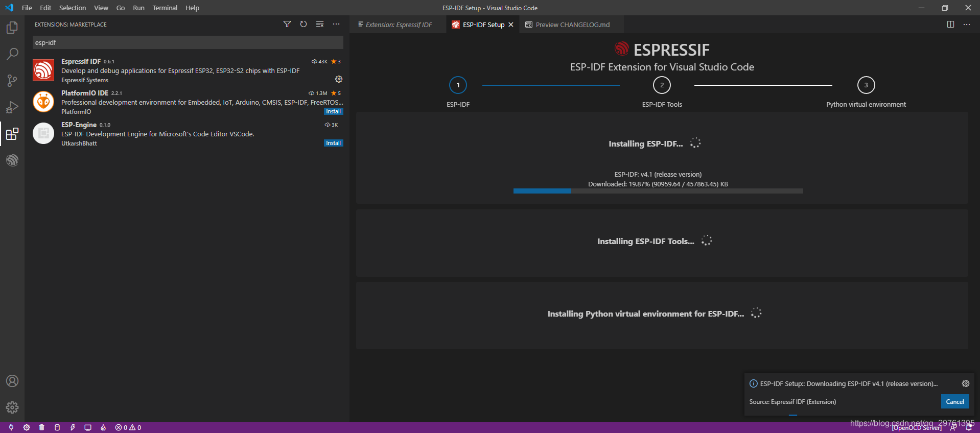Click the OpenOCD Server status bar item
Viewport: 980px width, 433px height.
pos(917,428)
